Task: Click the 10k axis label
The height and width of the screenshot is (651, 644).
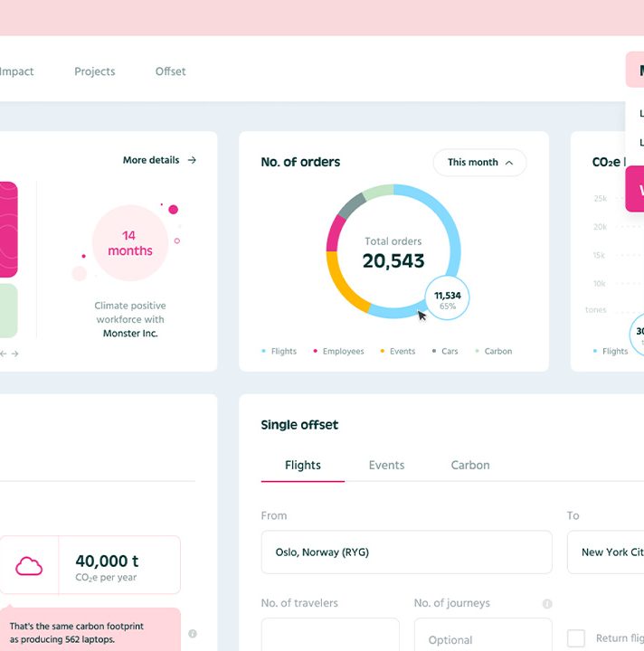Action: pos(599,284)
